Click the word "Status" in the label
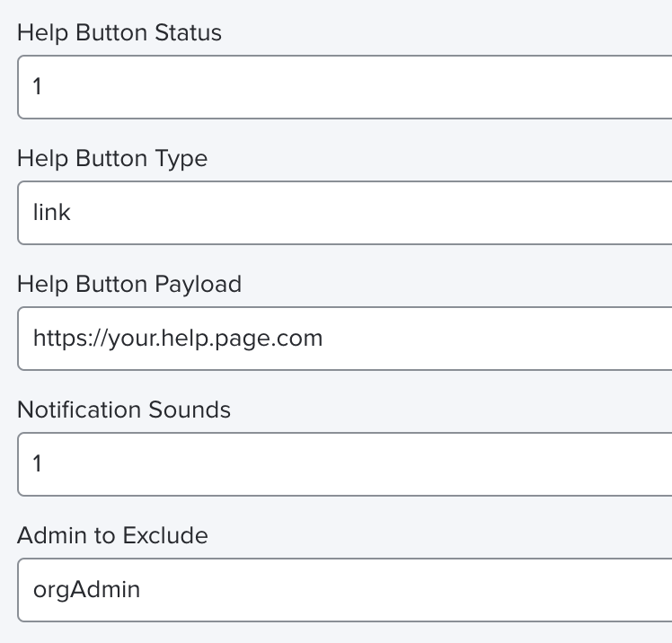672x643 pixels. click(x=189, y=33)
